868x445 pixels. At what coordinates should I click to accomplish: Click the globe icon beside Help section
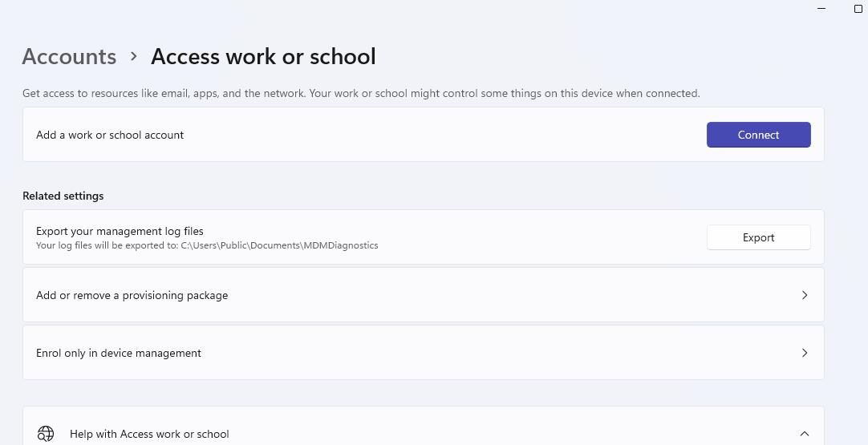[46, 434]
